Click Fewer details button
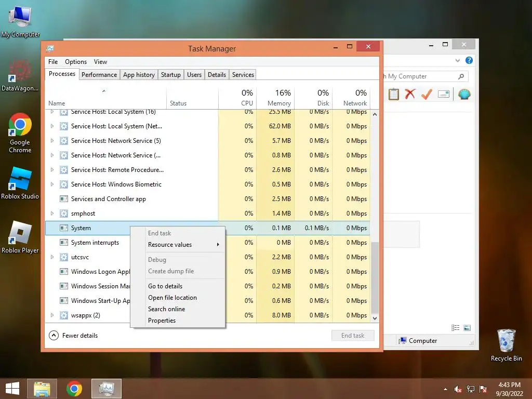 [x=73, y=336]
